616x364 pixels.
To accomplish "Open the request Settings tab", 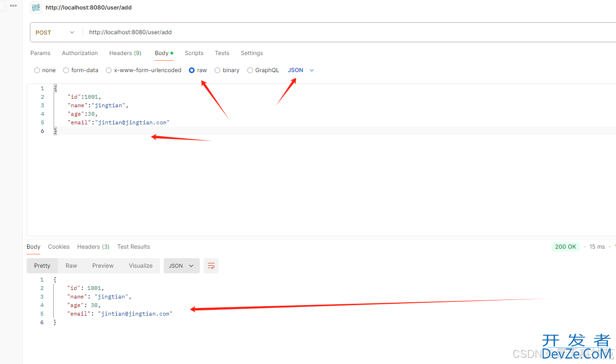I will (252, 53).
